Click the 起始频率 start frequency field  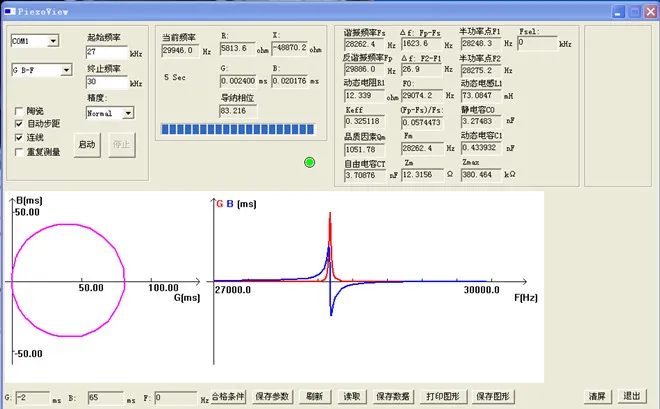tap(107, 52)
